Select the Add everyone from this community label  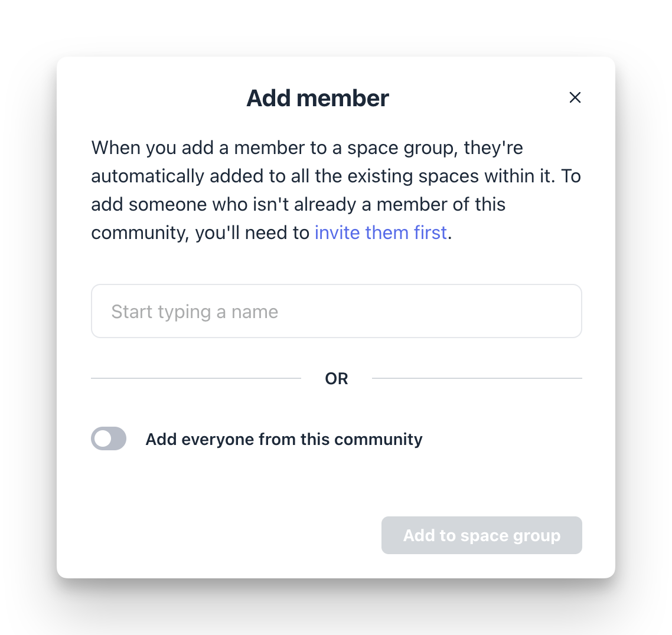(x=284, y=438)
